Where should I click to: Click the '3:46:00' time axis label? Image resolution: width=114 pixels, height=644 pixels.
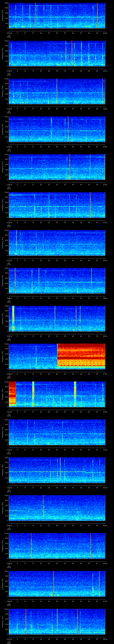click(9, 601)
